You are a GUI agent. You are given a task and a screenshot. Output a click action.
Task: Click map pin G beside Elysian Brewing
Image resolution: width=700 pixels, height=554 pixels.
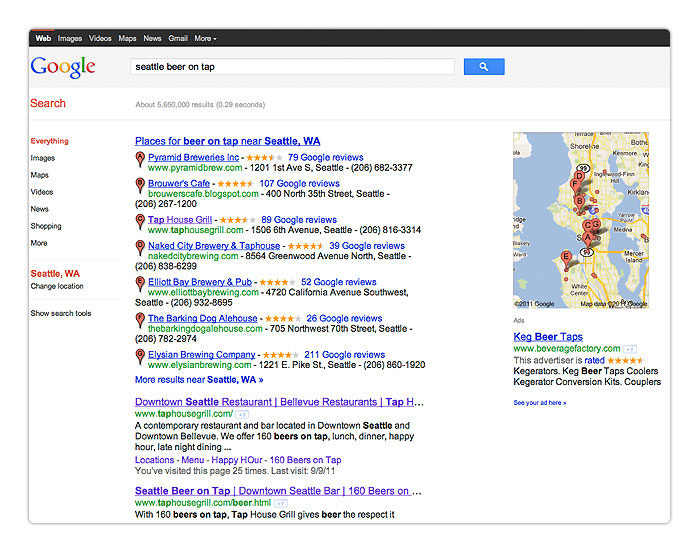click(x=140, y=355)
